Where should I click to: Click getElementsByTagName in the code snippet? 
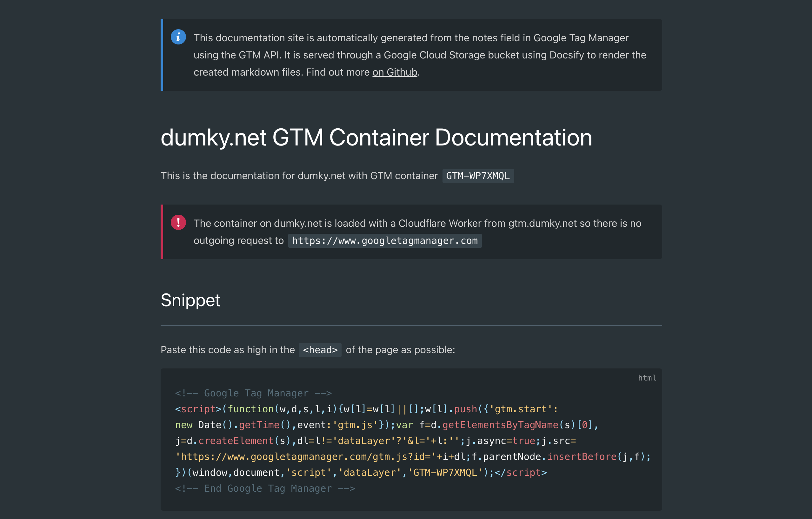[500, 425]
